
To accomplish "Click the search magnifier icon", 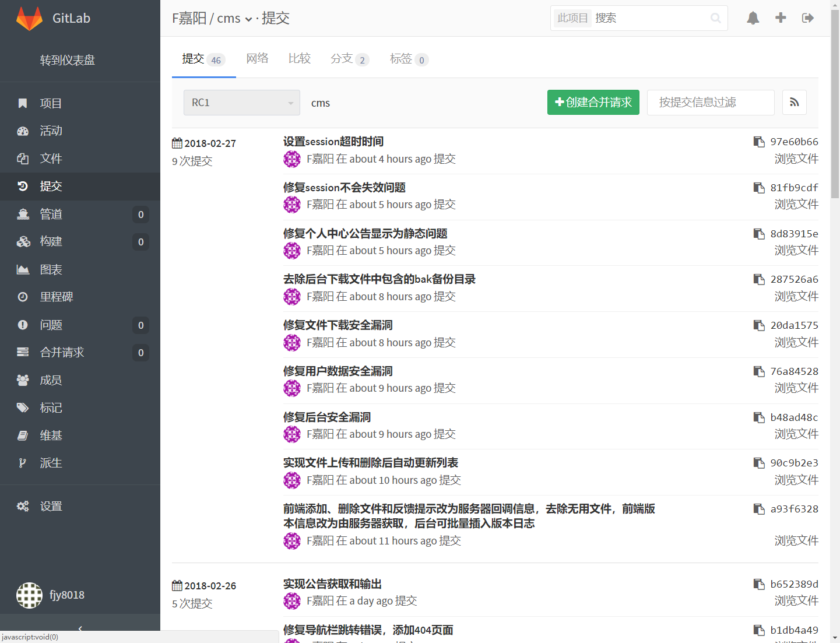I will [715, 18].
